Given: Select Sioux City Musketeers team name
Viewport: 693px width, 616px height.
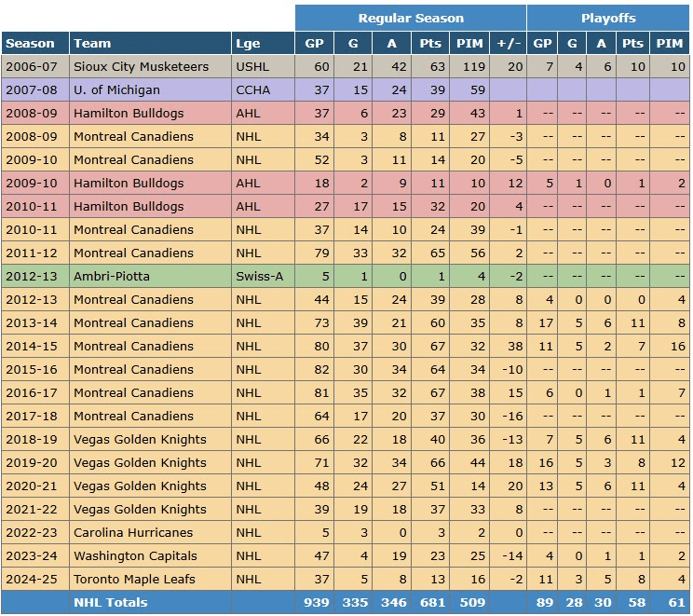Looking at the screenshot, I should tap(141, 67).
